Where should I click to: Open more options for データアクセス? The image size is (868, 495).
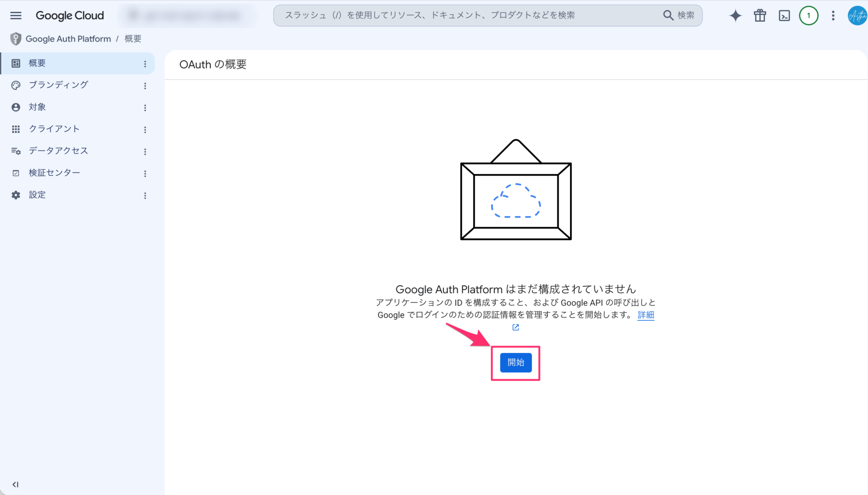(x=145, y=151)
